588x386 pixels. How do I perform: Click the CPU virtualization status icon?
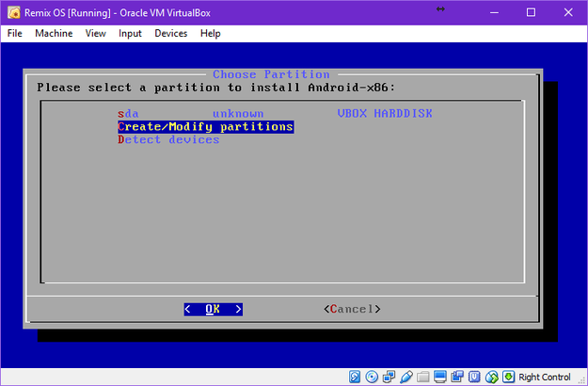[x=474, y=377]
